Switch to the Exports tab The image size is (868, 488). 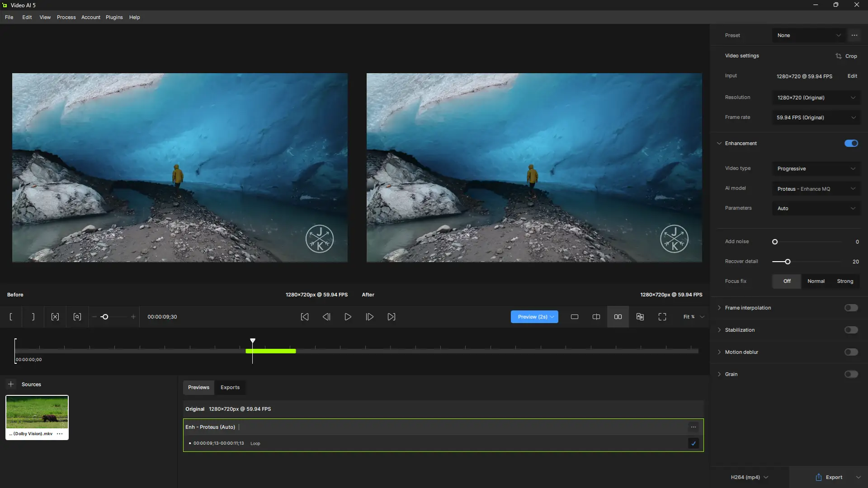[x=230, y=387]
